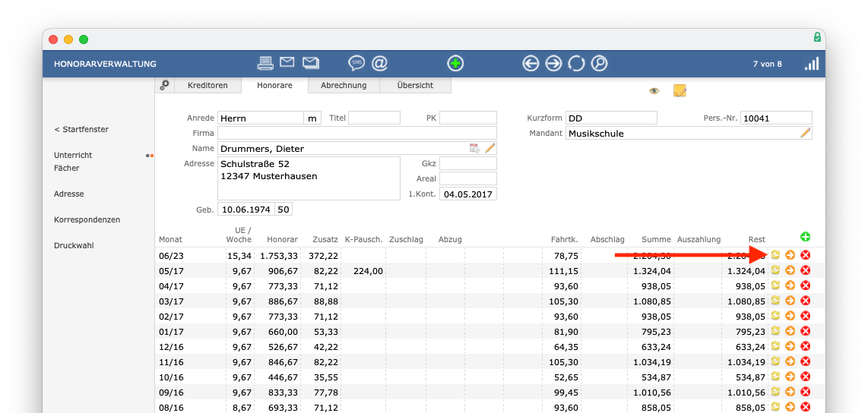Switch to the Übersicht tab
Screen dimensions: 868x413
pos(415,85)
